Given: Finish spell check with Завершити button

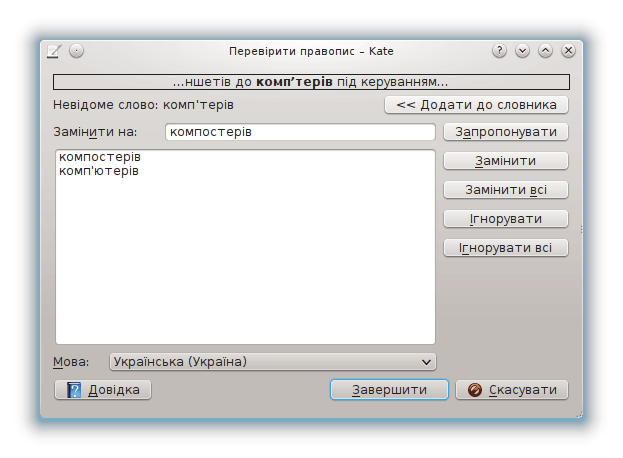Looking at the screenshot, I should (x=389, y=390).
